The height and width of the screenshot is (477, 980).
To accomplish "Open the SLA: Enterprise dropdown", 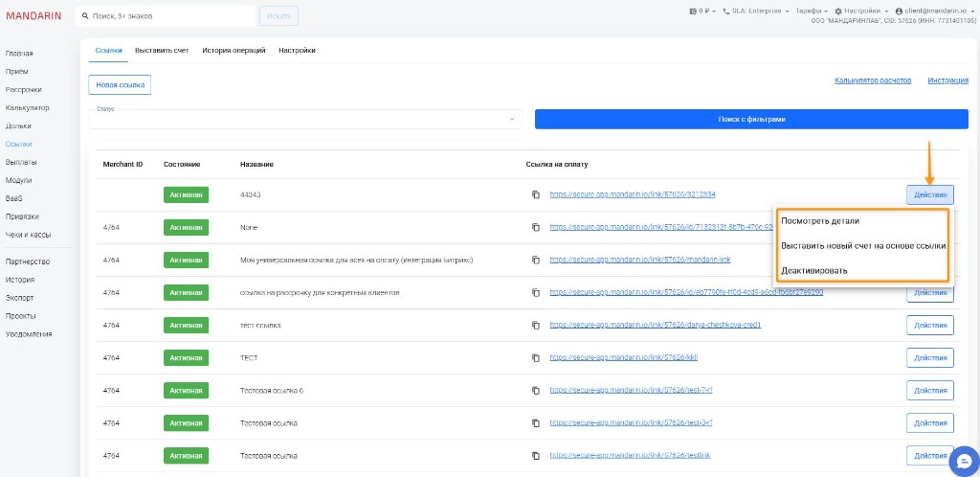I will pos(755,11).
